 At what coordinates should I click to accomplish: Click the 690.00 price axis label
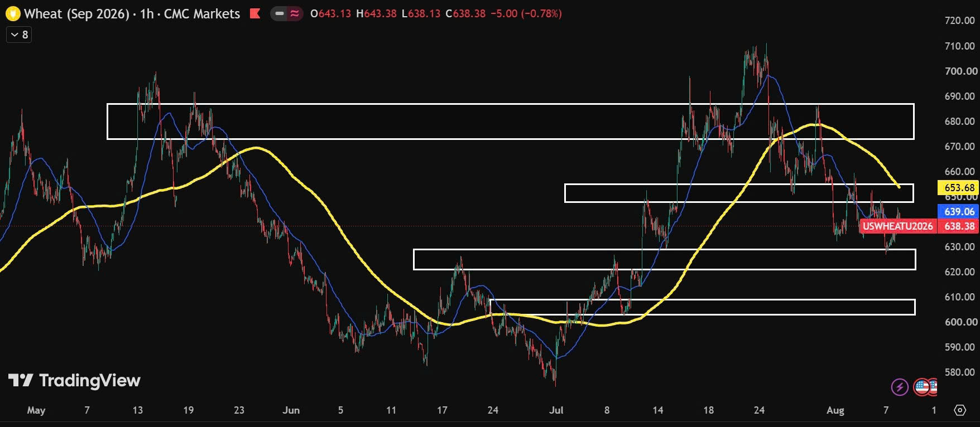pos(960,96)
